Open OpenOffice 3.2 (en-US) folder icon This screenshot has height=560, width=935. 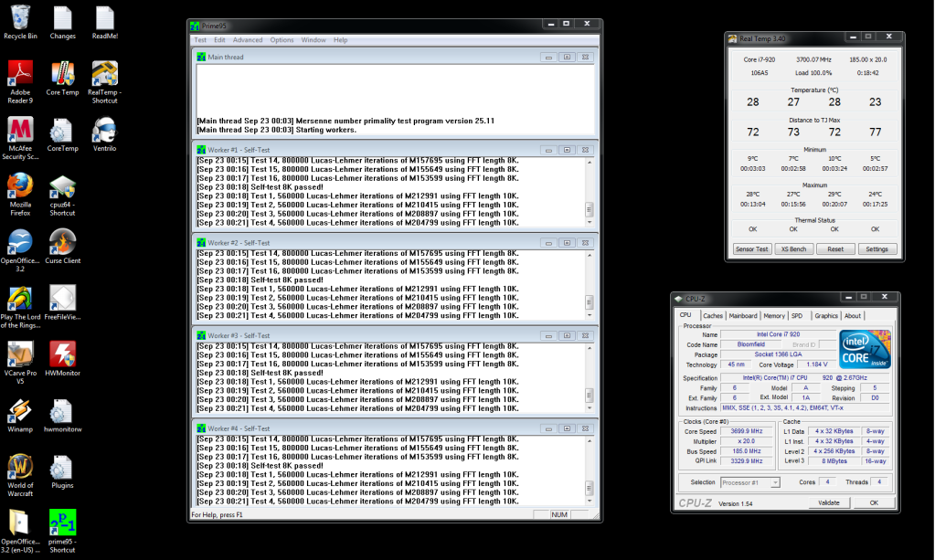pyautogui.click(x=20, y=532)
